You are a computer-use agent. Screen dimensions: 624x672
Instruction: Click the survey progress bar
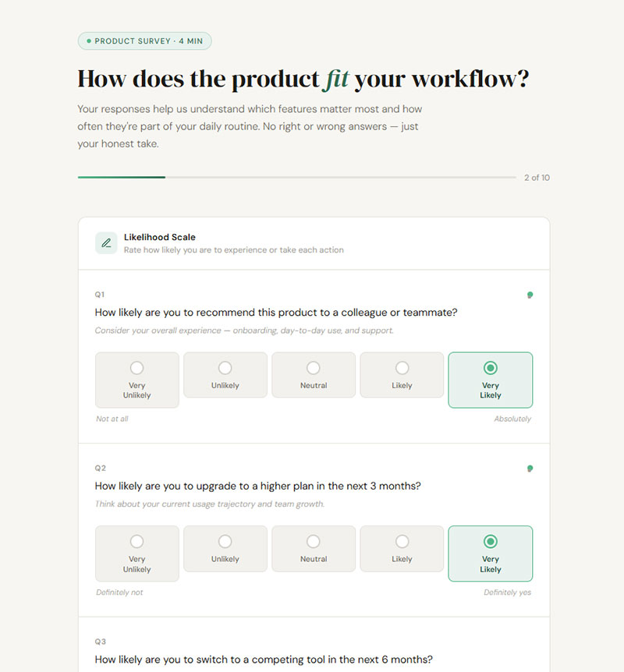point(296,178)
